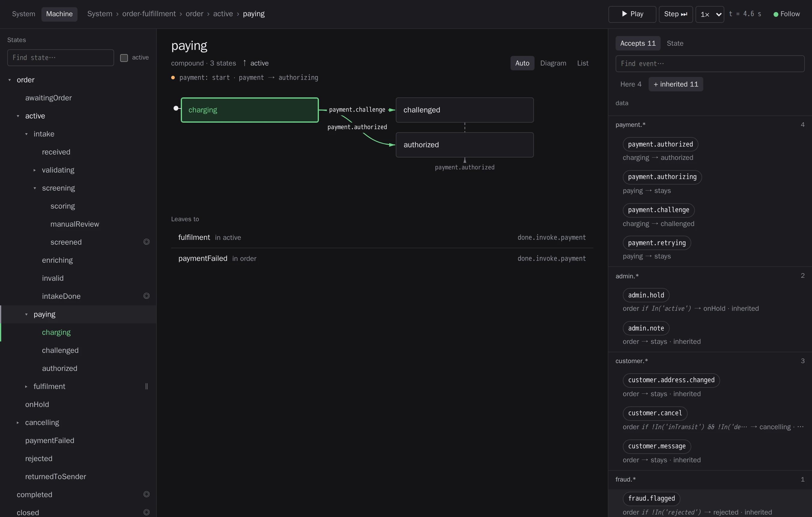Start playback with the Play button
812x517 pixels.
(x=632, y=14)
